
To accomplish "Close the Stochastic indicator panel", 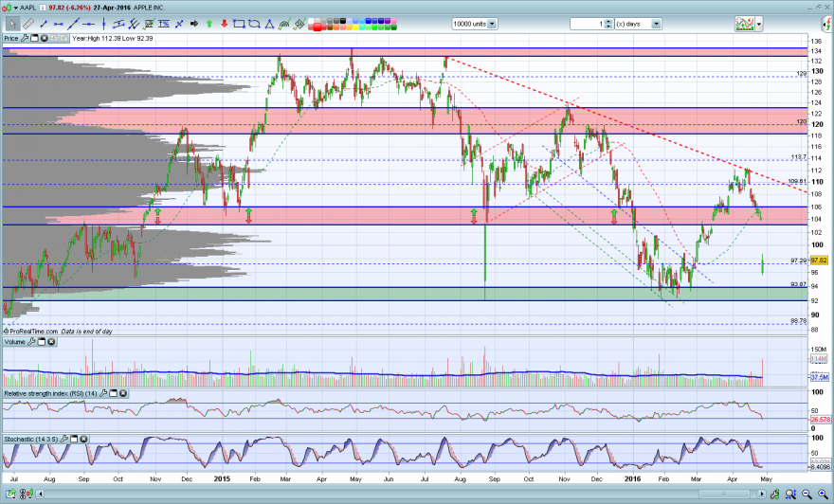I will point(83,440).
